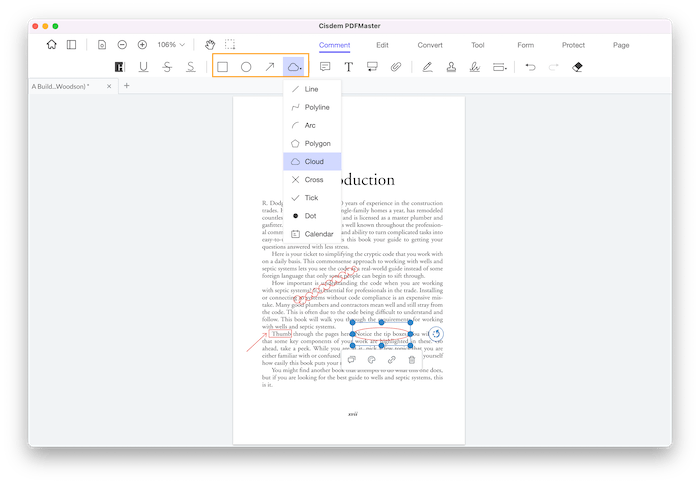The height and width of the screenshot is (484, 700).
Task: Open the Stamp tool
Action: [451, 67]
